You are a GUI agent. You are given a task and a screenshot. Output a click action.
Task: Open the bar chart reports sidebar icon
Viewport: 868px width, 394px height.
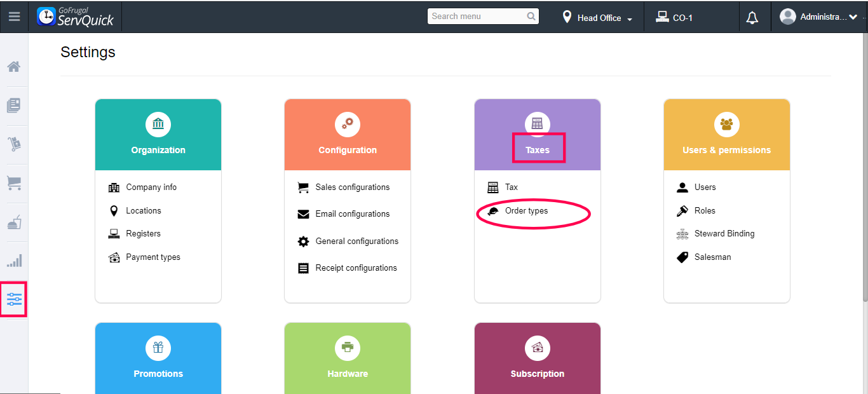tap(14, 261)
